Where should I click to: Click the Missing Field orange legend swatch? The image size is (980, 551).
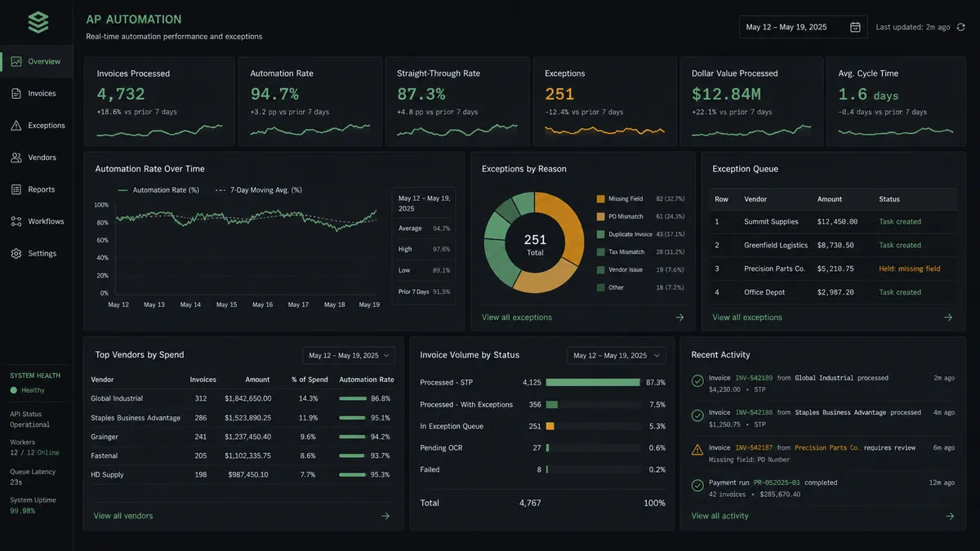point(601,198)
